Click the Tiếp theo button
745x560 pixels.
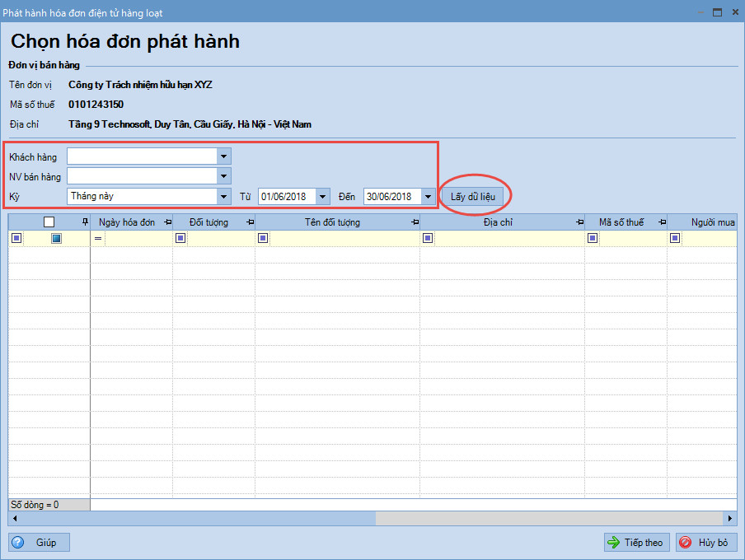click(x=636, y=543)
